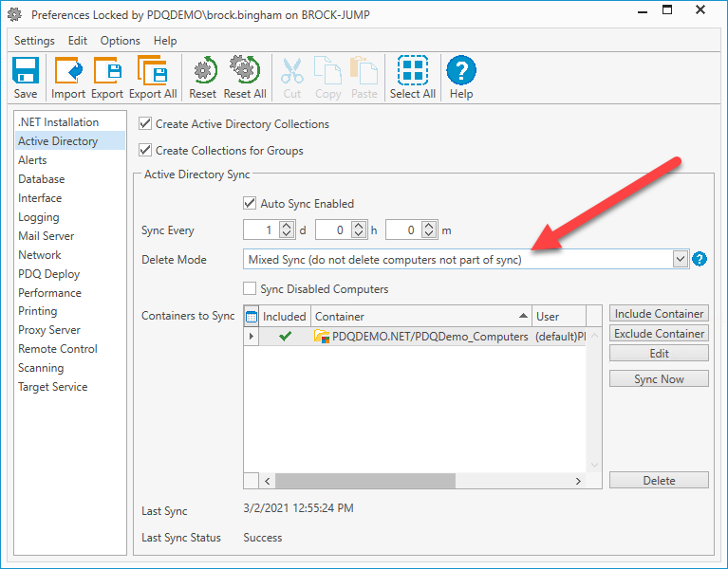The height and width of the screenshot is (569, 728).
Task: Click the Import toolbar icon
Action: [x=68, y=70]
